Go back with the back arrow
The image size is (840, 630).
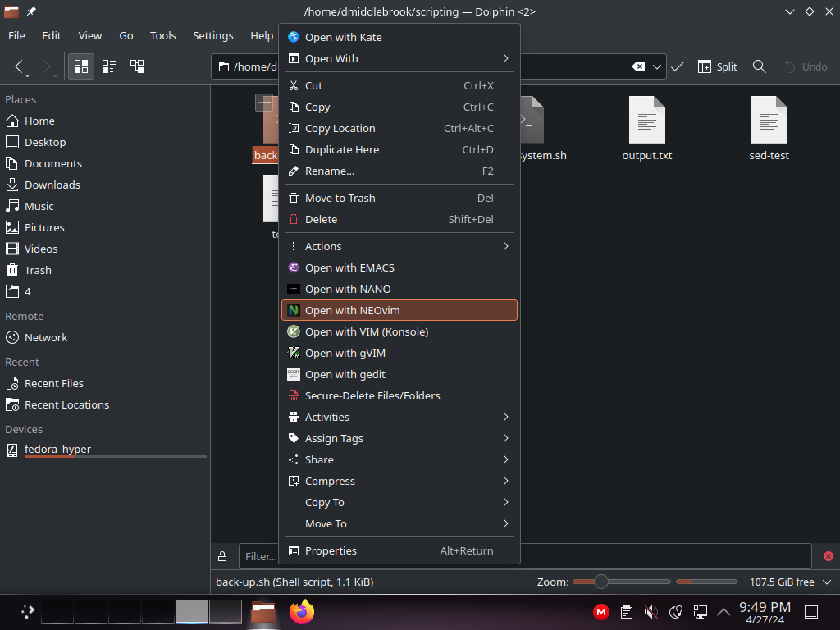pos(20,66)
